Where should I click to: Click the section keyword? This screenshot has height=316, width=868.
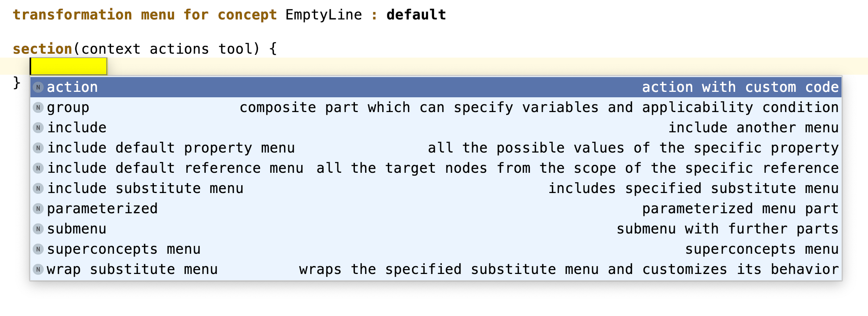point(42,49)
